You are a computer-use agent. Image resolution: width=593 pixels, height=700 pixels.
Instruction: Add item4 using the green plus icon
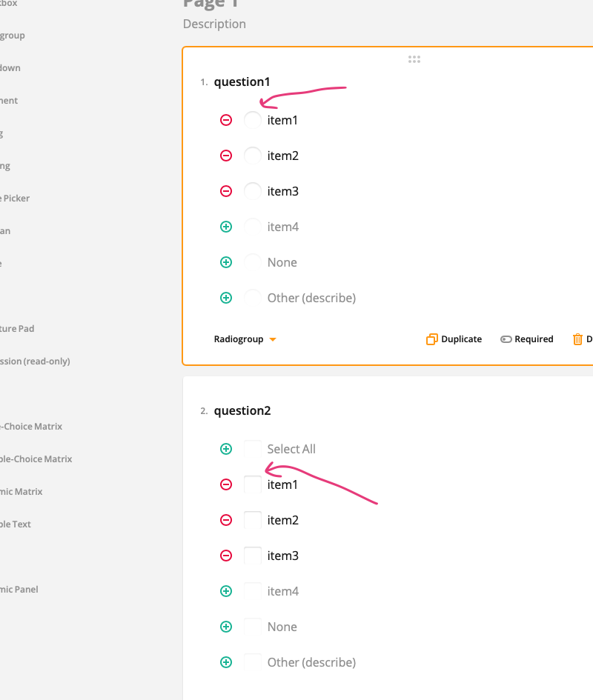226,226
